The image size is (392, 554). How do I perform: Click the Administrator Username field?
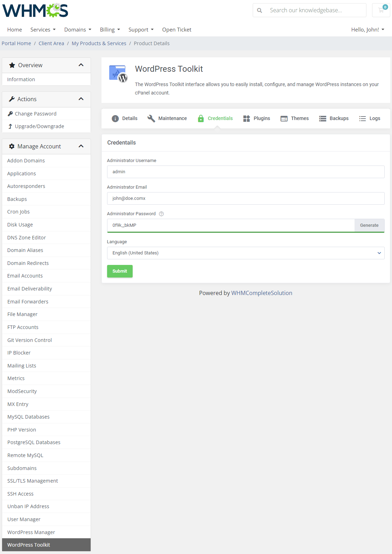(x=246, y=172)
